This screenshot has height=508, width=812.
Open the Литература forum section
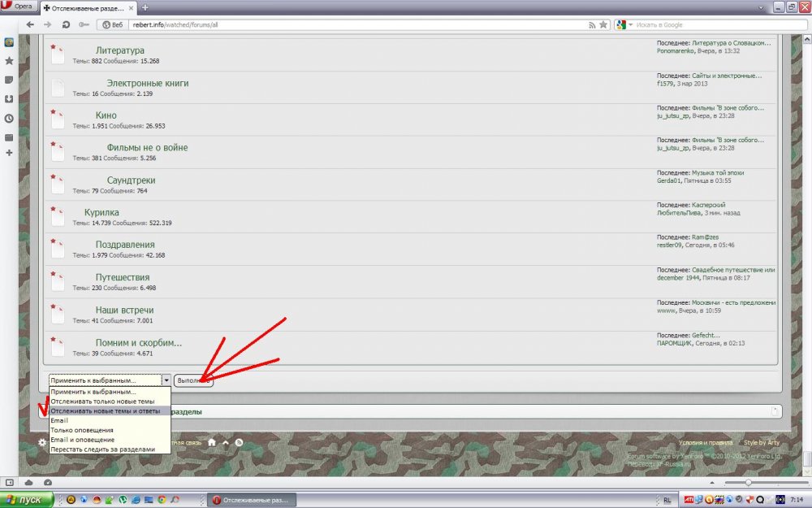(119, 50)
